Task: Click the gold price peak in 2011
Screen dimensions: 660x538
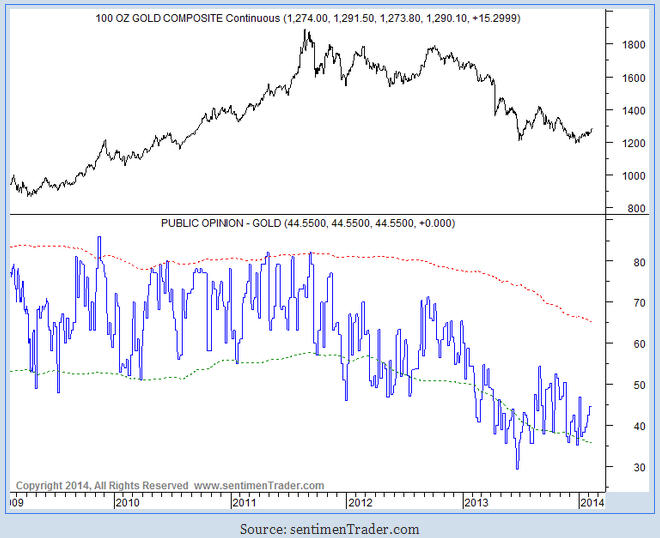Action: tap(305, 31)
